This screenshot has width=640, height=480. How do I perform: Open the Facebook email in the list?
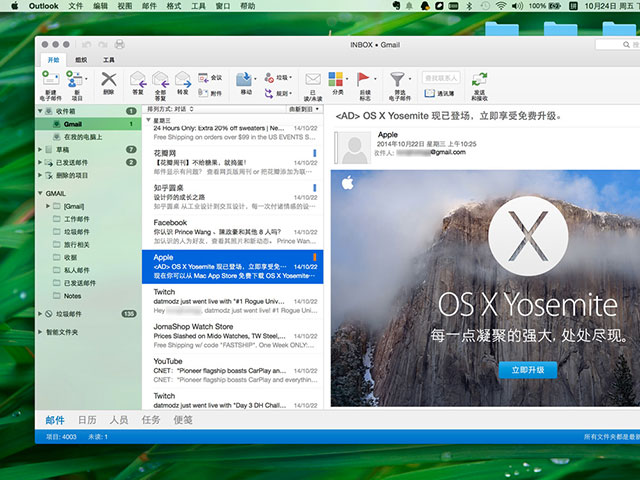(233, 232)
